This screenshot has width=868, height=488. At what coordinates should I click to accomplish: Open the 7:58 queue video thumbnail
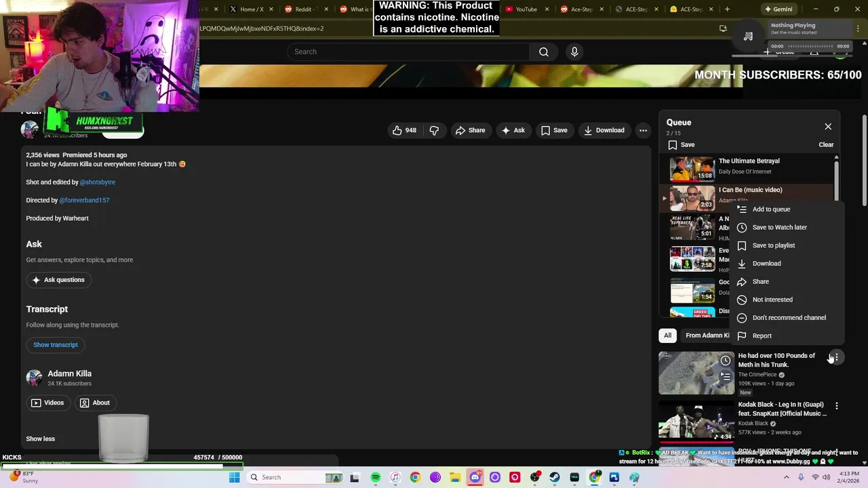[692, 258]
